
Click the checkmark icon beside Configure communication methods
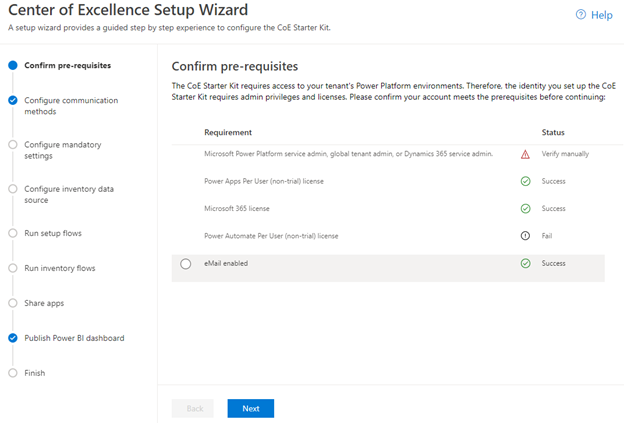(x=13, y=100)
